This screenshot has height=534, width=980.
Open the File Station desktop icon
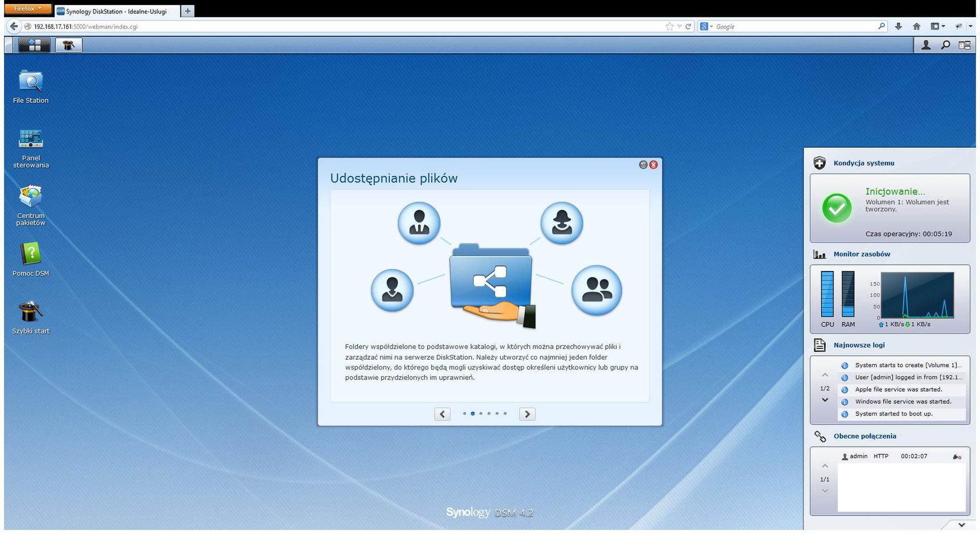point(31,87)
